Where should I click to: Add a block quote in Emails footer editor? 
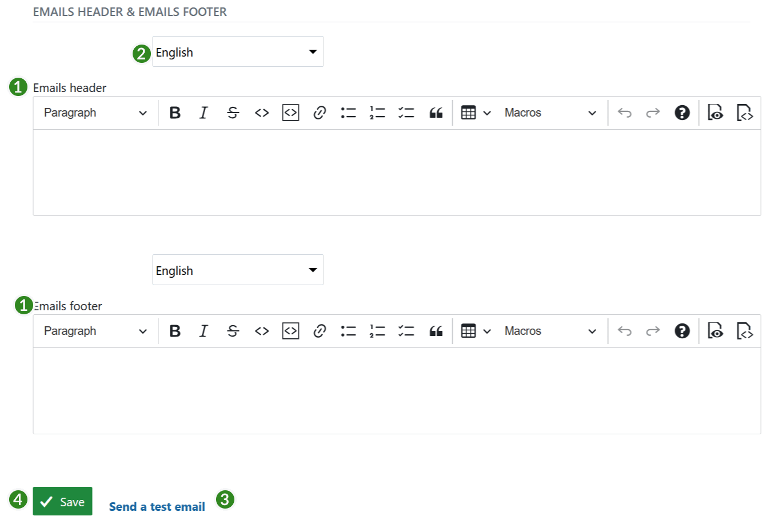436,331
